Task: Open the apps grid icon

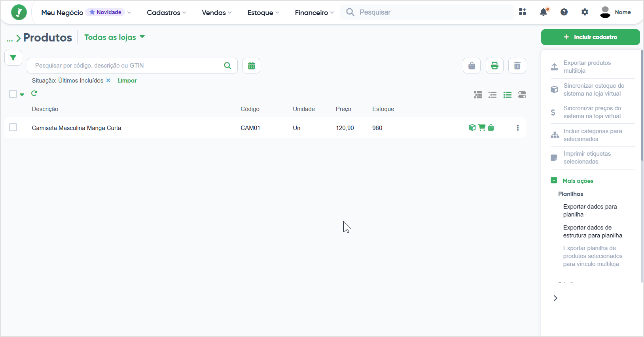Action: click(x=523, y=12)
